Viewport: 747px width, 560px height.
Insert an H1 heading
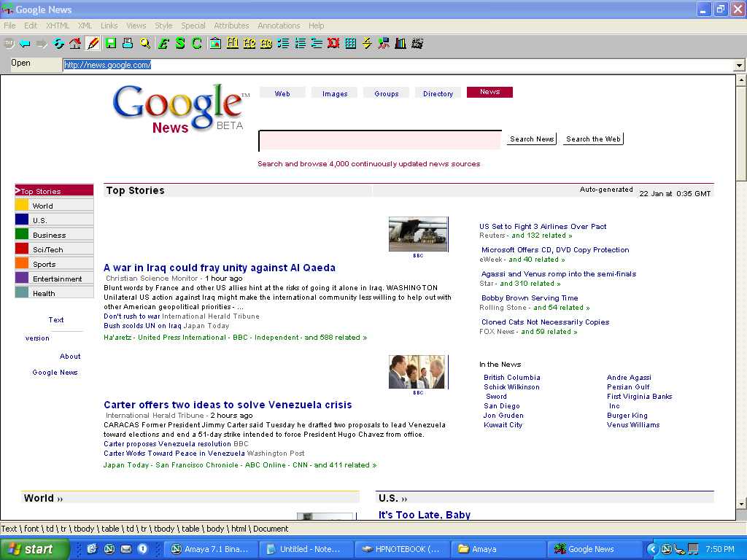click(x=233, y=44)
